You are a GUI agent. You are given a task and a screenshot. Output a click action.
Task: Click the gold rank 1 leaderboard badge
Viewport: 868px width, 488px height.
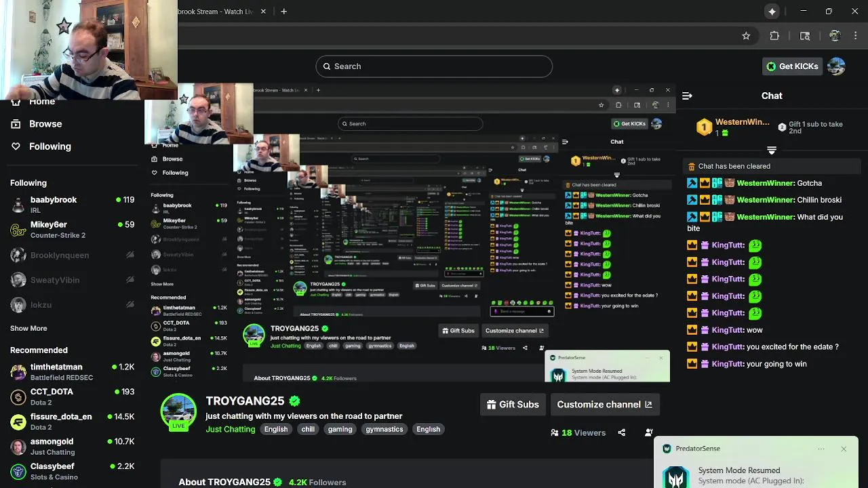pyautogui.click(x=704, y=127)
